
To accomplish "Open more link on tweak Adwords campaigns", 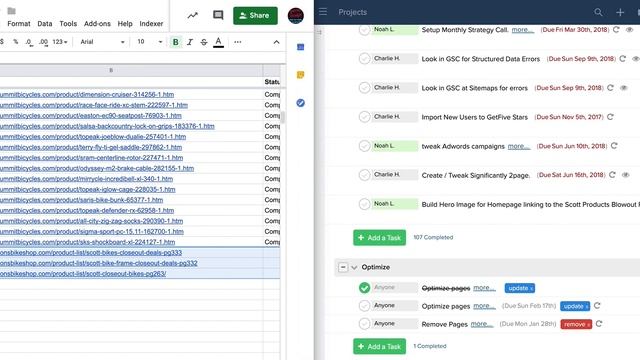I will tap(519, 146).
